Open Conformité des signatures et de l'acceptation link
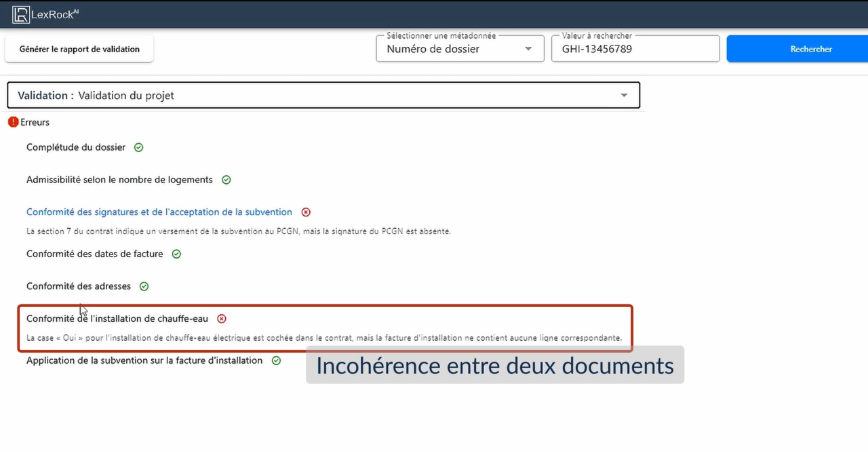The image size is (868, 452). [x=159, y=212]
